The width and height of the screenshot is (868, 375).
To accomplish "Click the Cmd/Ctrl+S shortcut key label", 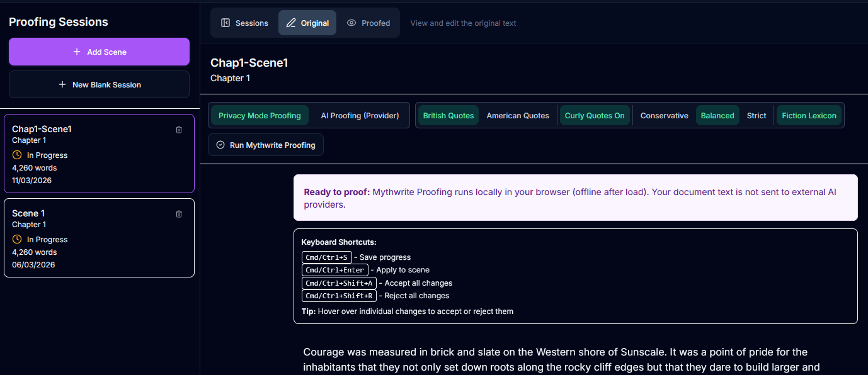I will [x=327, y=257].
